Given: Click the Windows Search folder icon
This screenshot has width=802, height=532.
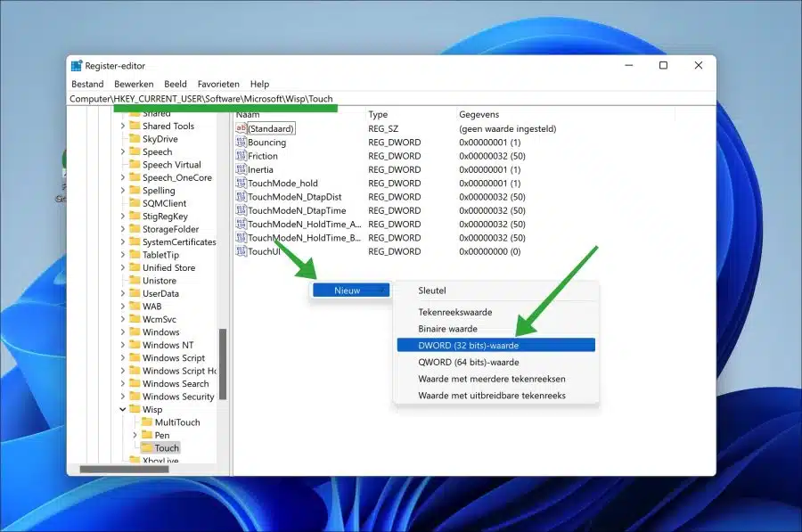Looking at the screenshot, I should click(135, 384).
